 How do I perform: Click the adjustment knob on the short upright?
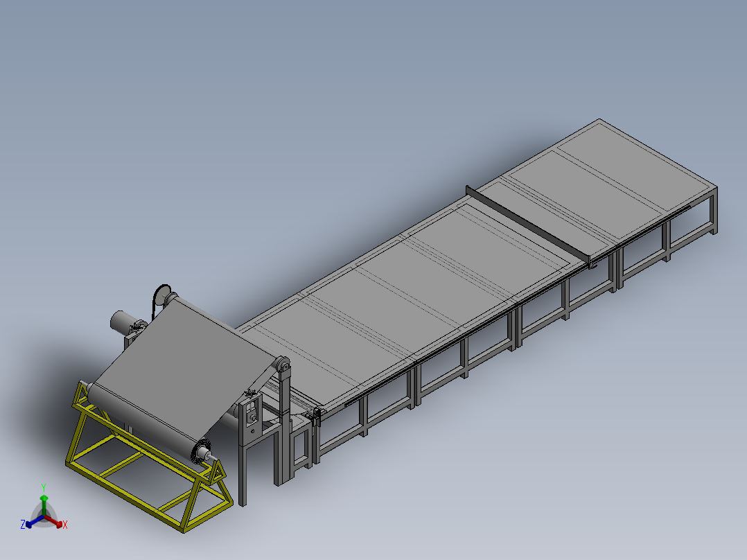click(x=251, y=417)
